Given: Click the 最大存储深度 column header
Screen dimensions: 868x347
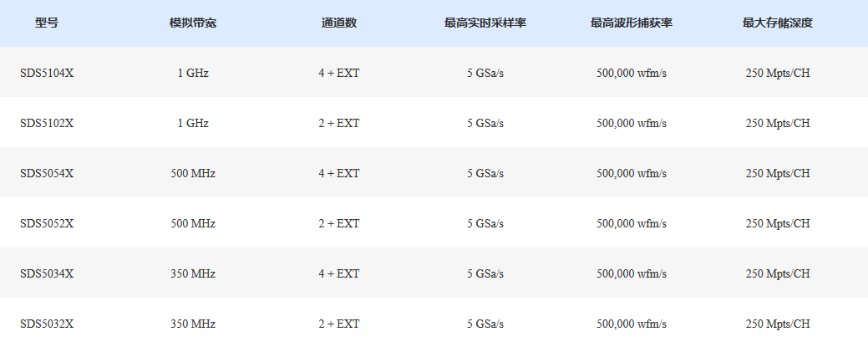Looking at the screenshot, I should [x=777, y=23].
